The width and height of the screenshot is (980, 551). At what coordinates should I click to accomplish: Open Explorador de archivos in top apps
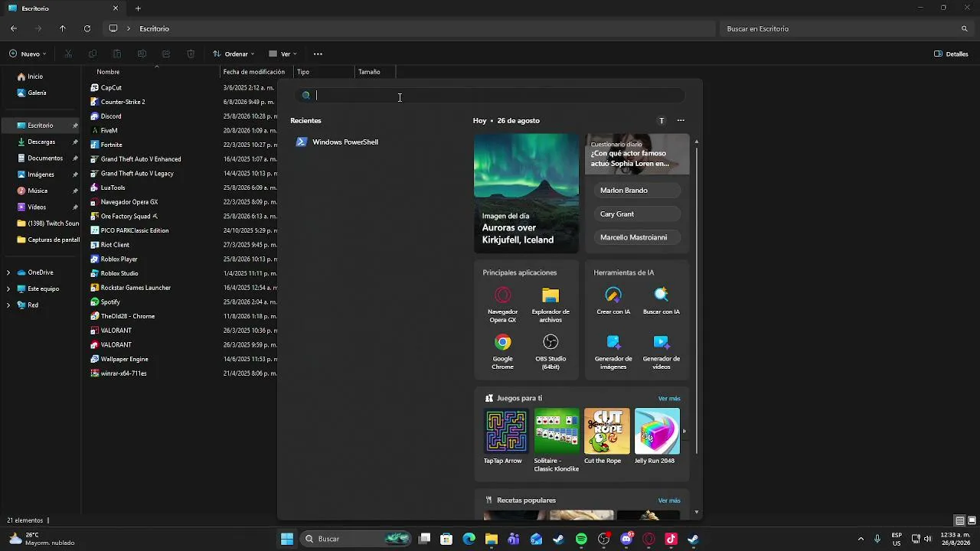[x=550, y=304]
